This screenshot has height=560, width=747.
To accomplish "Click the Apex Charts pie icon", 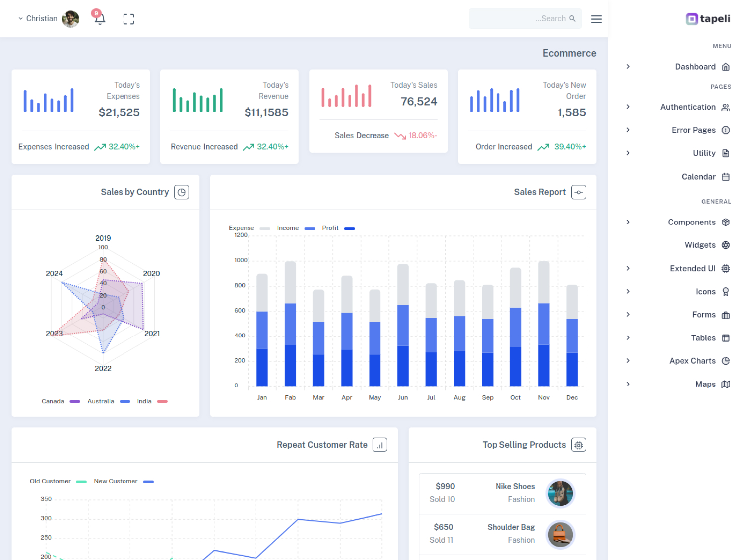I will click(726, 361).
